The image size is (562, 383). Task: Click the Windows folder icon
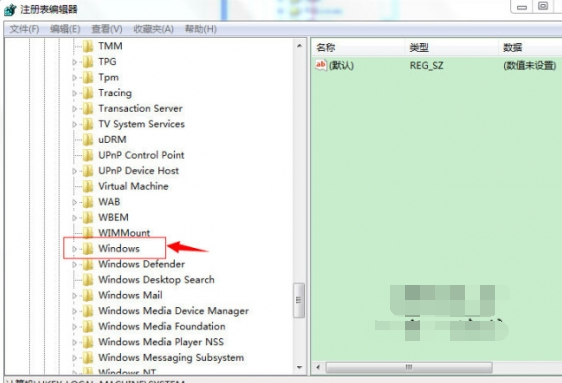[88, 248]
